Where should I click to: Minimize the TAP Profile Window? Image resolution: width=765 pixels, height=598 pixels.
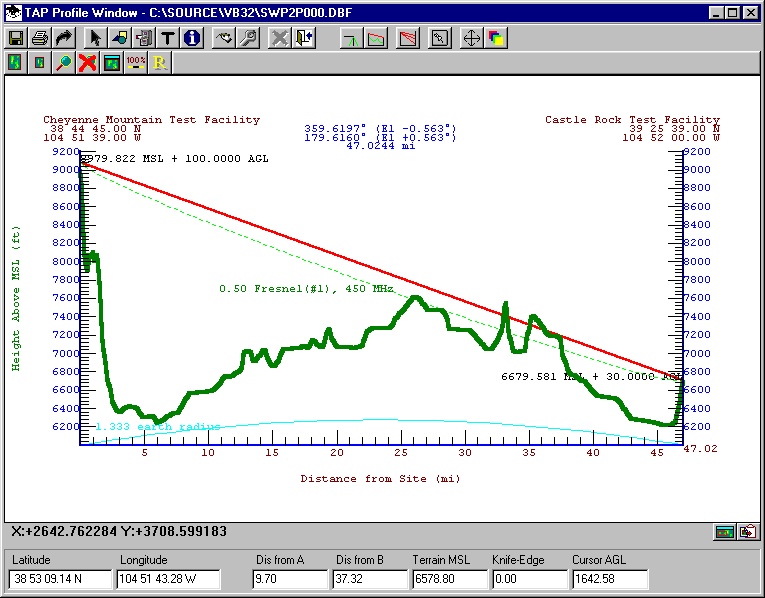716,13
